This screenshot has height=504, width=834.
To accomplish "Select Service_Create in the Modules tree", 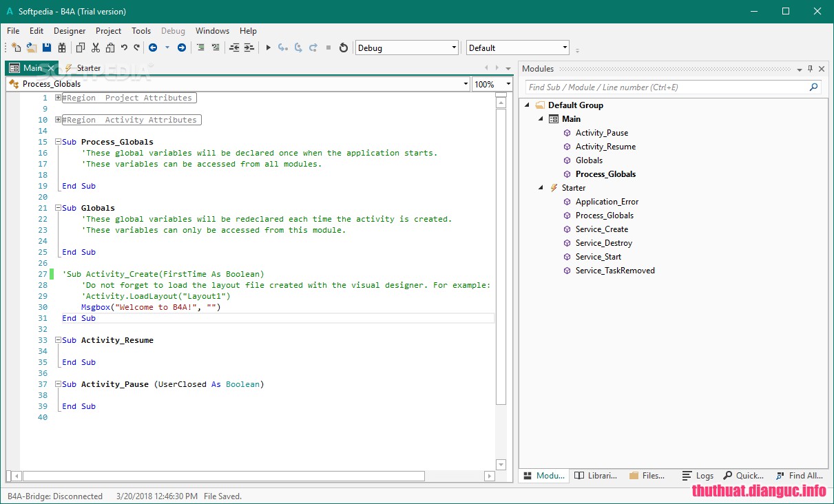I will [601, 229].
